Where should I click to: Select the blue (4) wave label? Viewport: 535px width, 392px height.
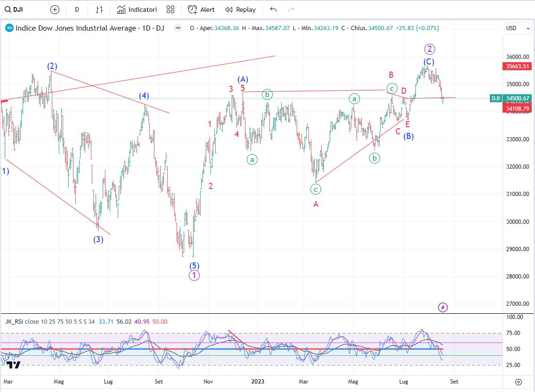(144, 96)
